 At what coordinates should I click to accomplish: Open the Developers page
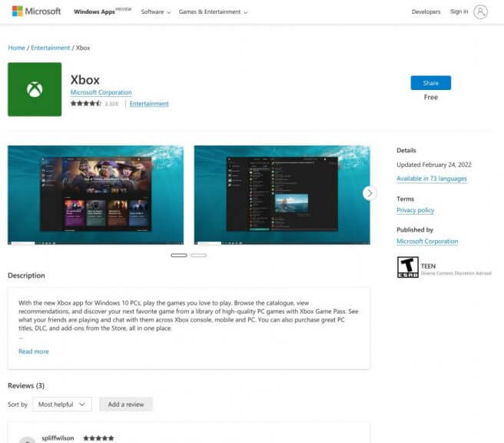426,12
